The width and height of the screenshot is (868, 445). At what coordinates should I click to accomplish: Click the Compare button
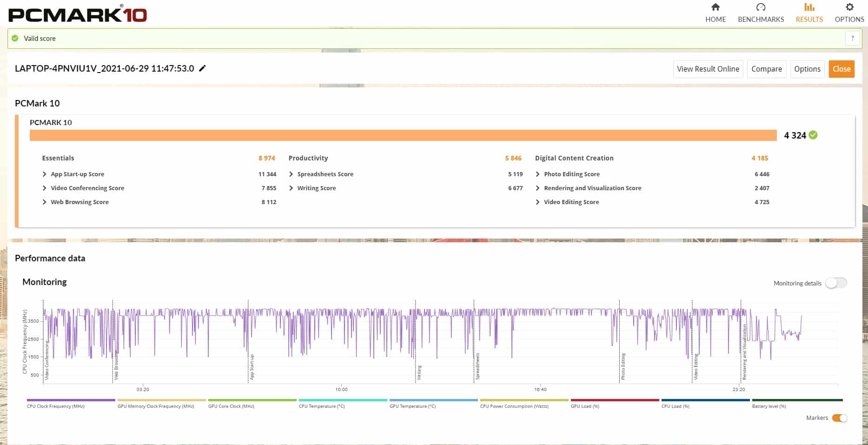(766, 69)
